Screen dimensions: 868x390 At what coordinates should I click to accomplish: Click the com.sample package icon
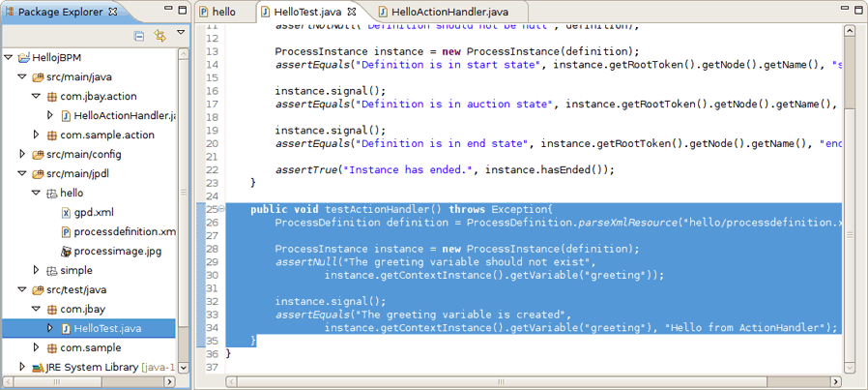tap(52, 348)
